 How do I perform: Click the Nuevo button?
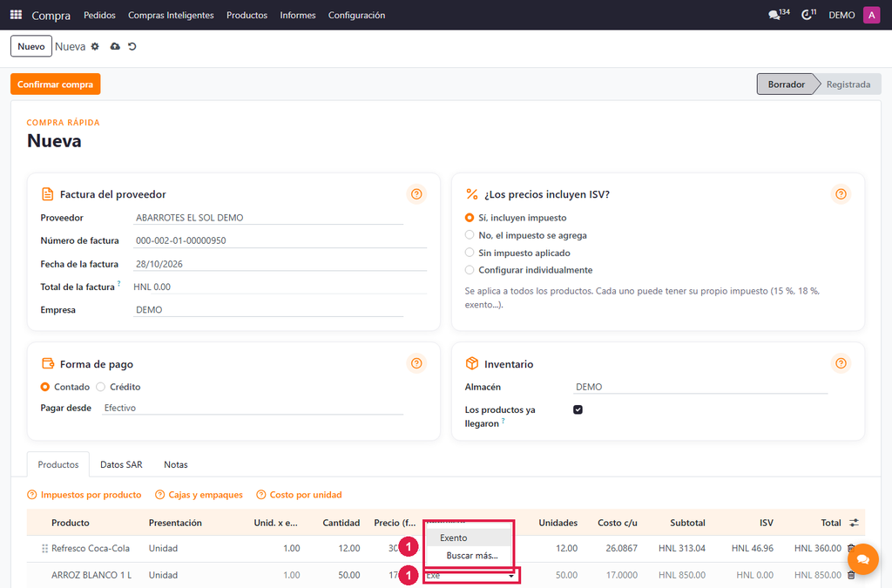click(x=31, y=47)
